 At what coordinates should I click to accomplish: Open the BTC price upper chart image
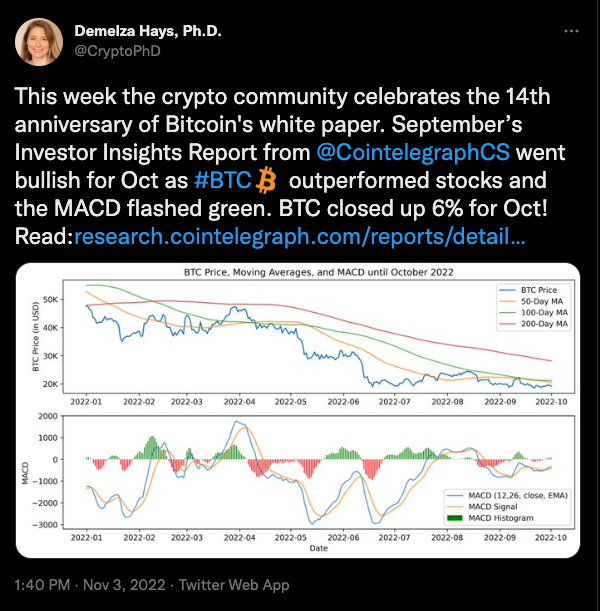(319, 336)
